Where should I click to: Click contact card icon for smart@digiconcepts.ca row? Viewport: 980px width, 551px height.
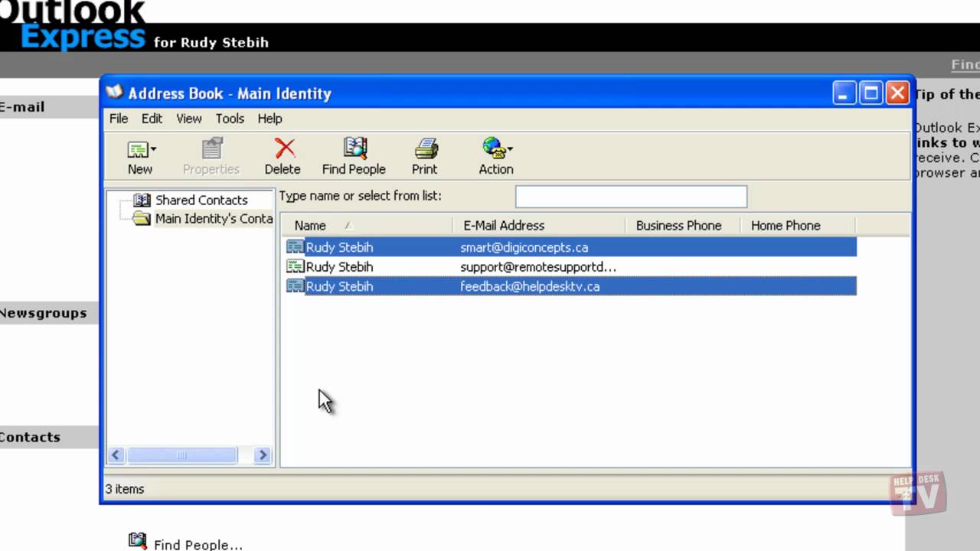tap(295, 247)
